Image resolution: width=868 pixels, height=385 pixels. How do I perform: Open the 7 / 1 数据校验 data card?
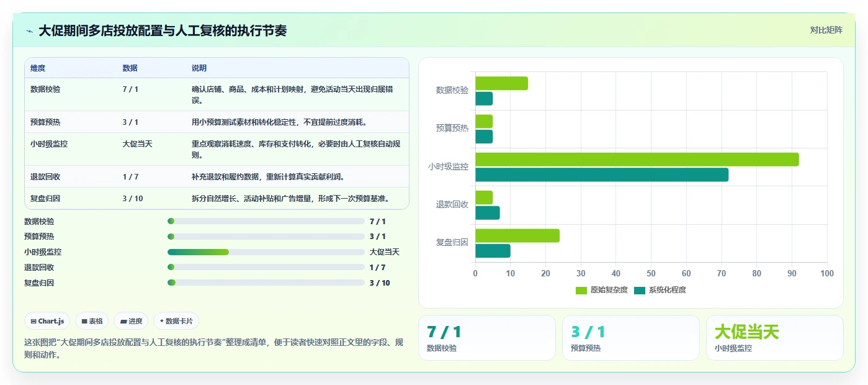tap(487, 338)
